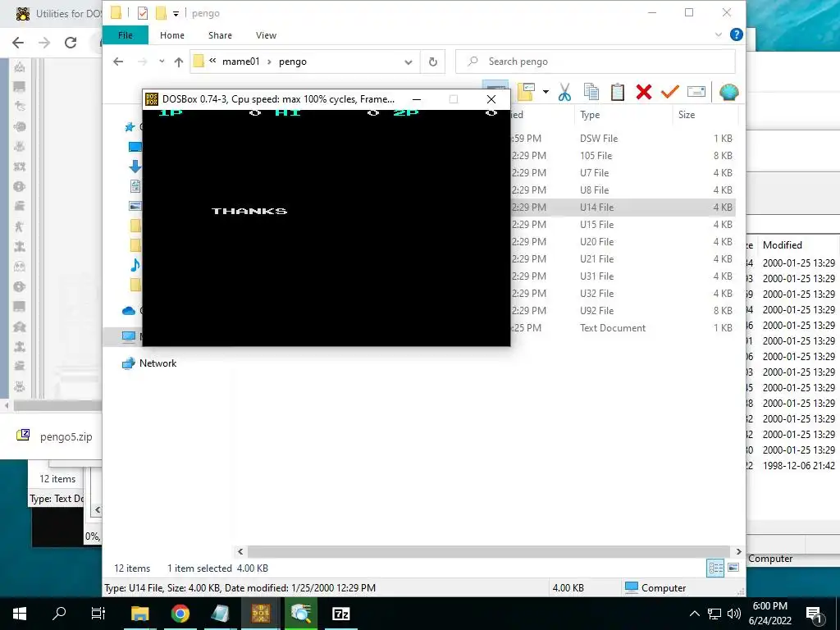Switch to the View ribbon tab
The image size is (840, 630).
click(267, 35)
